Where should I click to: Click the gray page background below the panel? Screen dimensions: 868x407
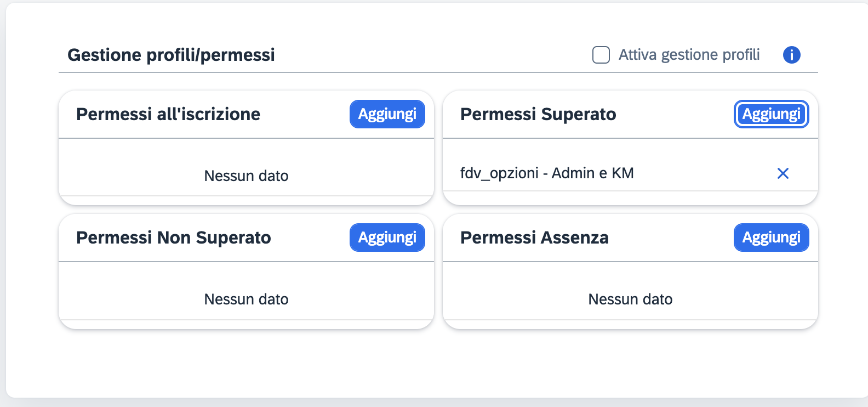tap(438, 403)
